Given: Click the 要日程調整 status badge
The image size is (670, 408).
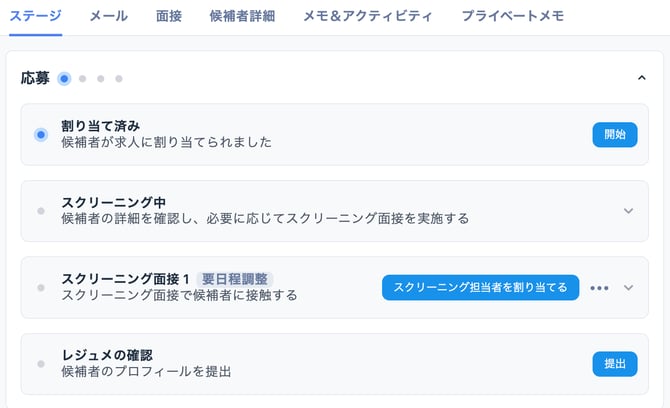Looking at the screenshot, I should point(235,279).
